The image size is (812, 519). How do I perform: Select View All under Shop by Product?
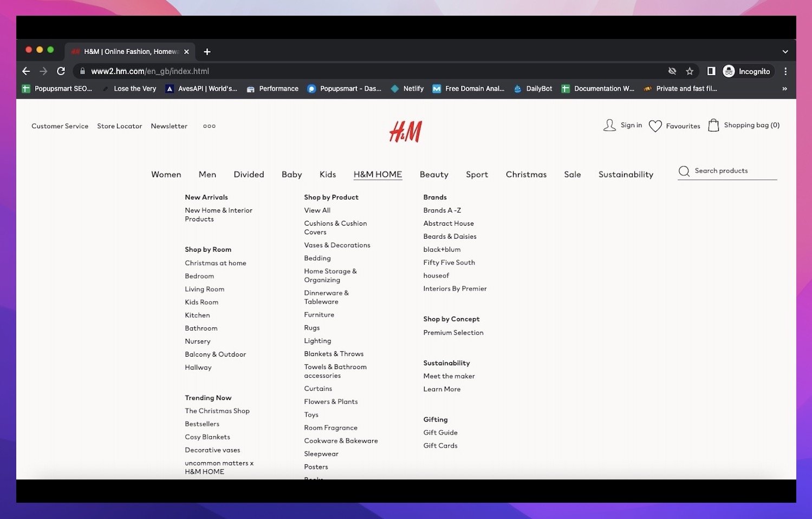coord(317,211)
